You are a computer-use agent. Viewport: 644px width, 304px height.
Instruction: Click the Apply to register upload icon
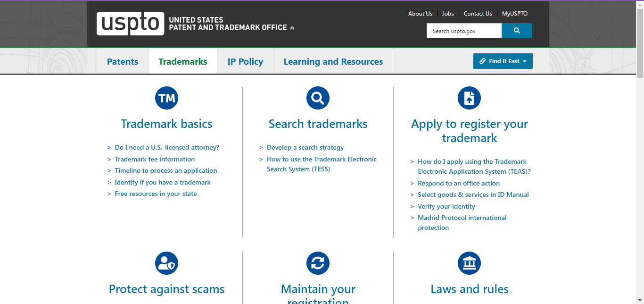coord(469,98)
